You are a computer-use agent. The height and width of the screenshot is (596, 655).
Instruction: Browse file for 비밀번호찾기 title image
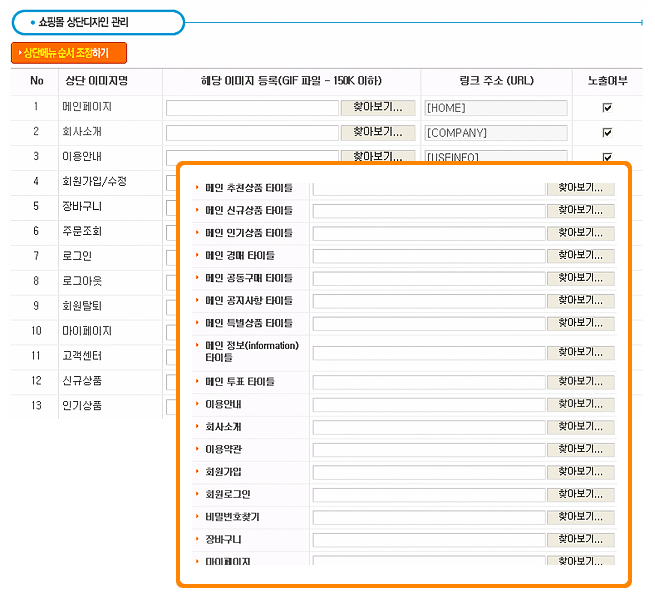click(x=580, y=517)
